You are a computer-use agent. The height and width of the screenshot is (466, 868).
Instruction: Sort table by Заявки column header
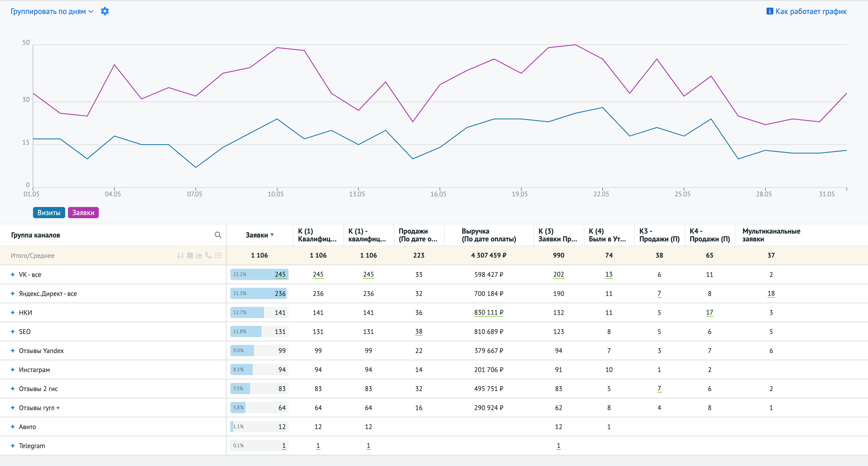point(257,235)
